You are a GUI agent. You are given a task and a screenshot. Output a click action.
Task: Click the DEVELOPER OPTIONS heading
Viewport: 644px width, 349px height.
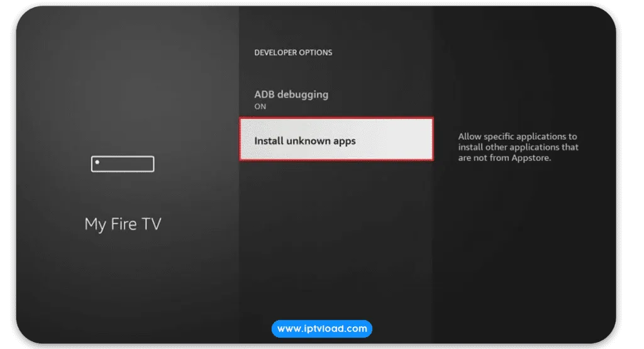(x=293, y=53)
